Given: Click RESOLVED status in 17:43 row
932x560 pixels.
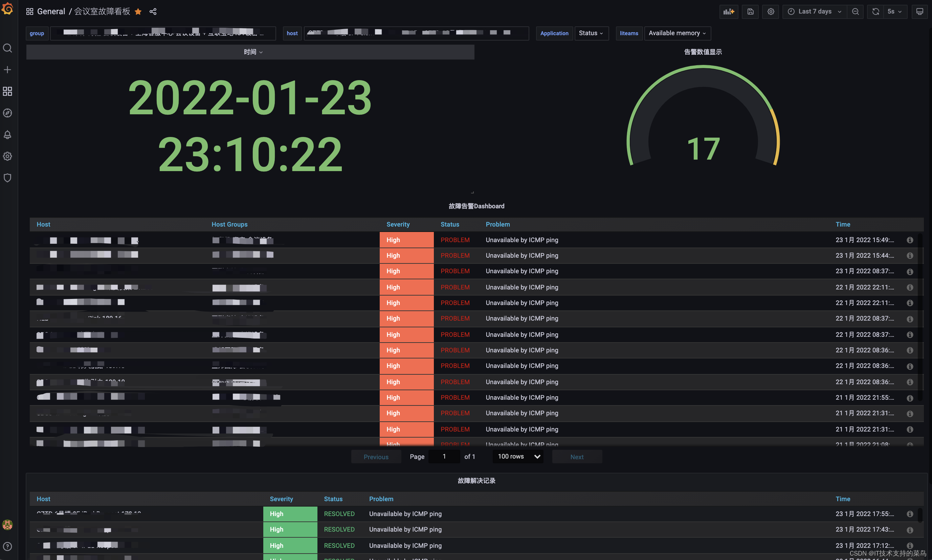Looking at the screenshot, I should pos(339,530).
